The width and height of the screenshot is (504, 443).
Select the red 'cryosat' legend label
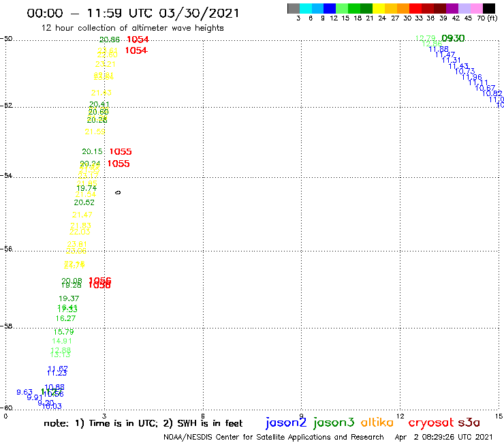tap(431, 423)
